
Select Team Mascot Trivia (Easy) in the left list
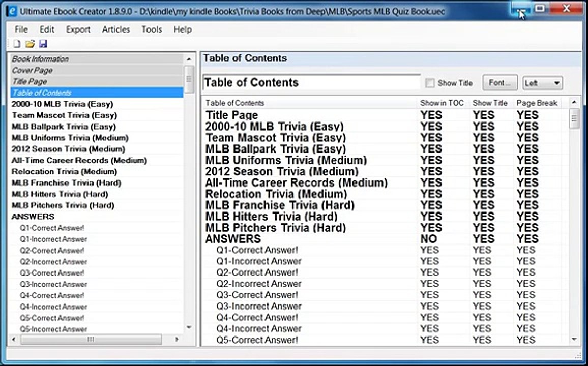pos(97,115)
